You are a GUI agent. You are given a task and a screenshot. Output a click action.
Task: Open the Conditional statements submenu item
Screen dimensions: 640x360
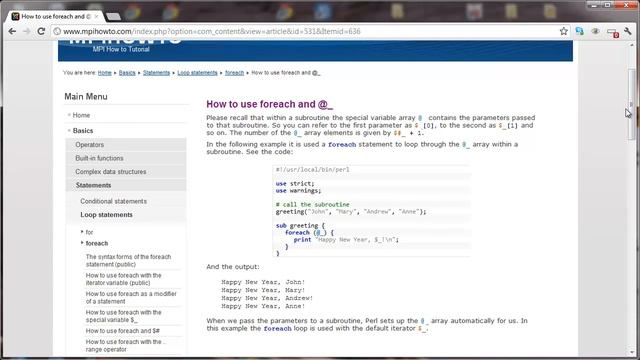113,201
